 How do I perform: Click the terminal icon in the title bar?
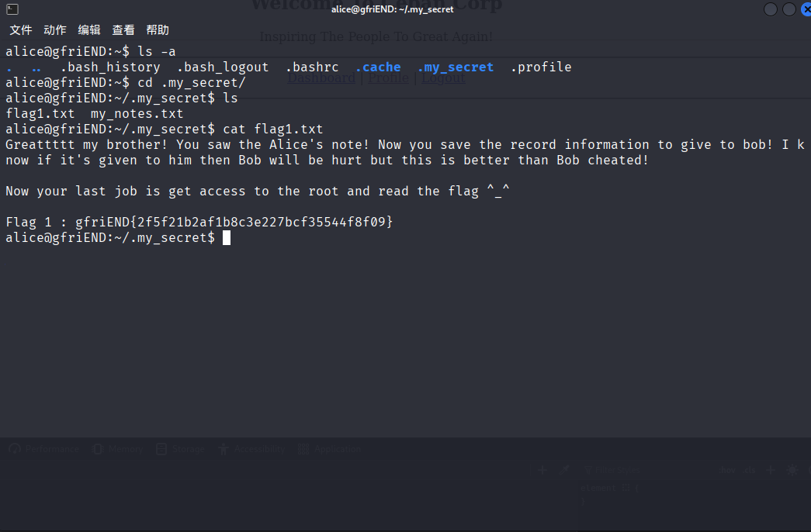(12, 9)
